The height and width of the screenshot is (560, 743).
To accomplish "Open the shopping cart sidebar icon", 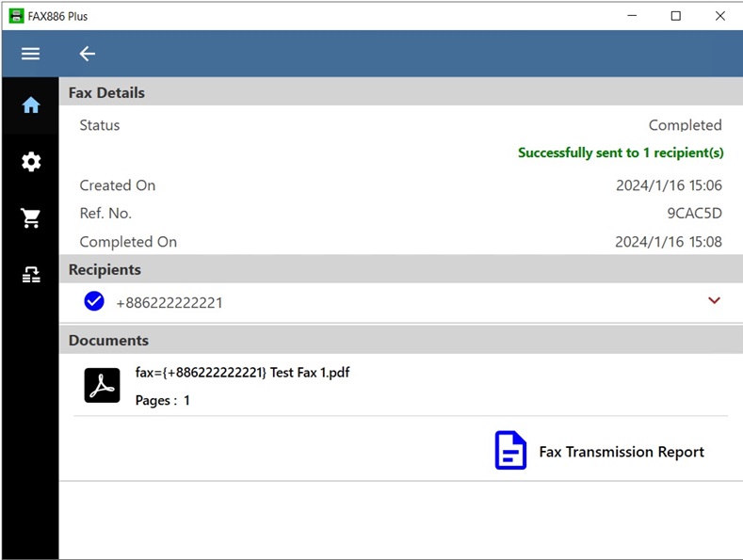I will click(x=31, y=218).
